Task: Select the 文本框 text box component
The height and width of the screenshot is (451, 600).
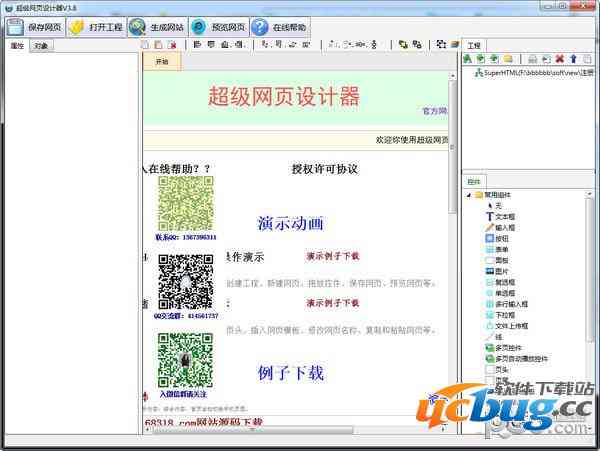Action: point(500,217)
